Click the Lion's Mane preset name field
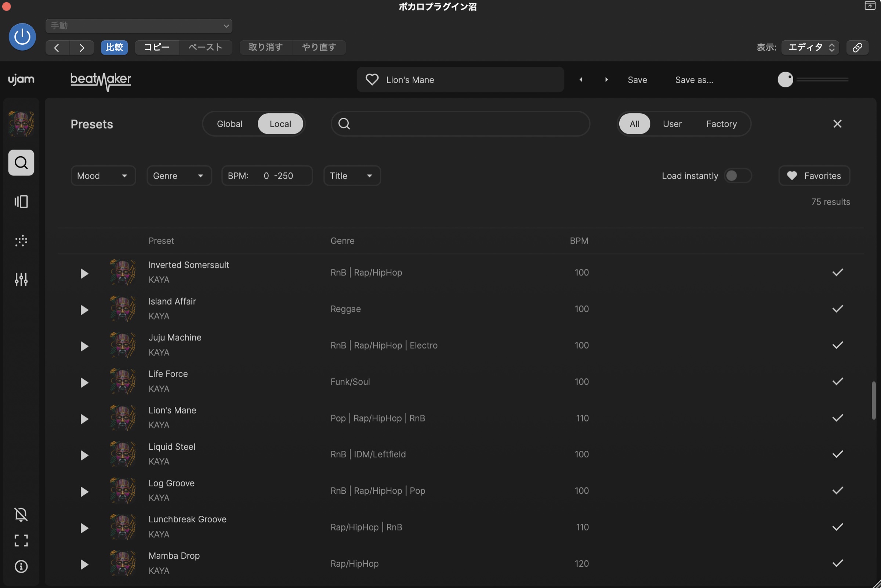 [460, 80]
